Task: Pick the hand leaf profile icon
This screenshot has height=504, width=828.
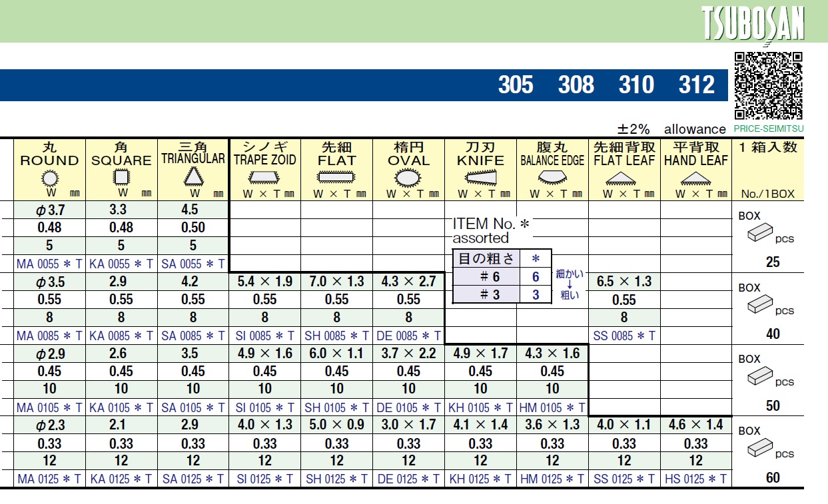Action: pos(696,178)
